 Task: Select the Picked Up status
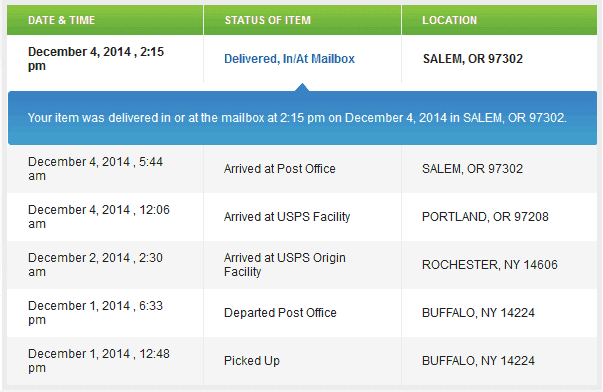pyautogui.click(x=252, y=361)
